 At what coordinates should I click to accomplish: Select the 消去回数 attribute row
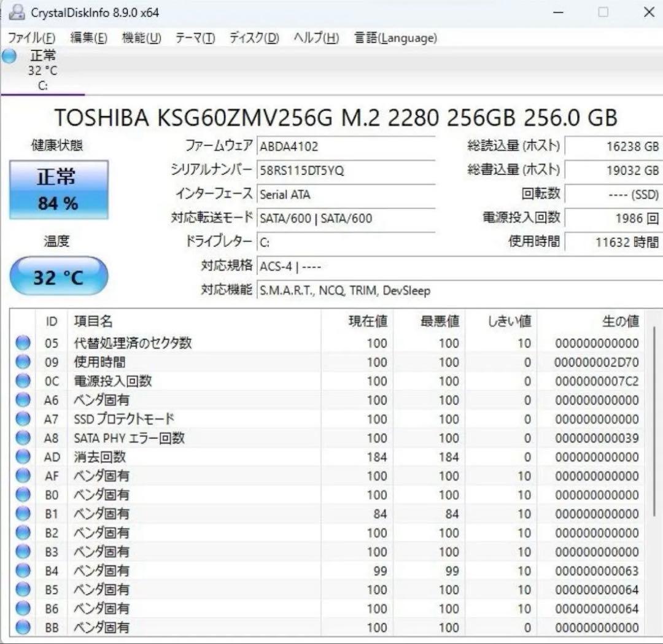(327, 457)
